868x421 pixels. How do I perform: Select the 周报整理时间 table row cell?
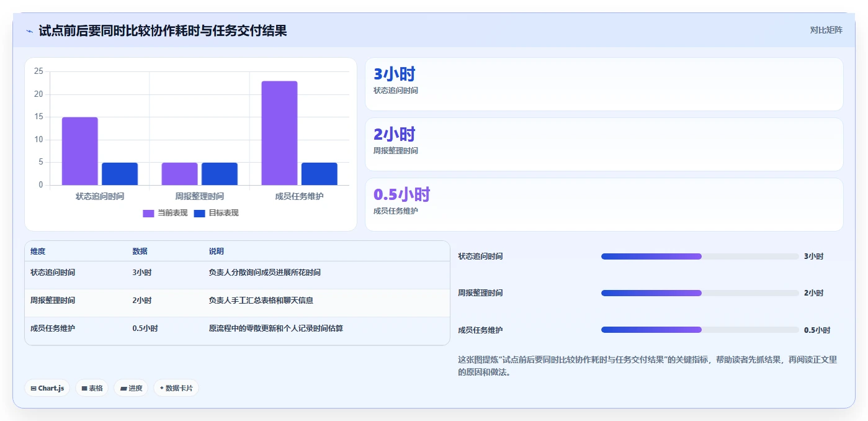click(53, 301)
